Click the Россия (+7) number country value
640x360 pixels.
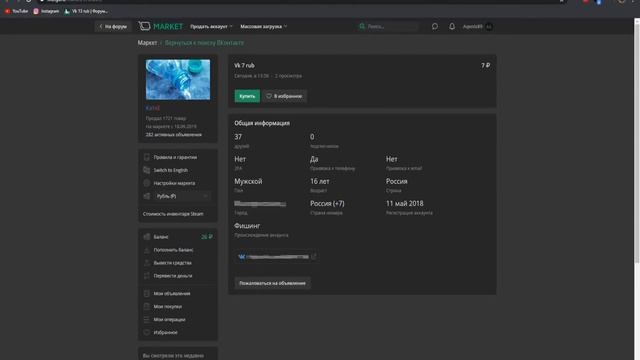[x=327, y=203]
